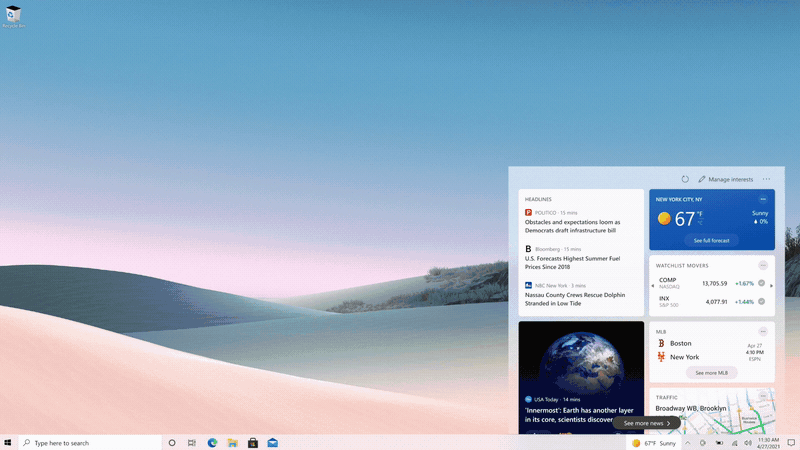This screenshot has width=800, height=450.
Task: Click the taskbar search box
Action: 88,442
